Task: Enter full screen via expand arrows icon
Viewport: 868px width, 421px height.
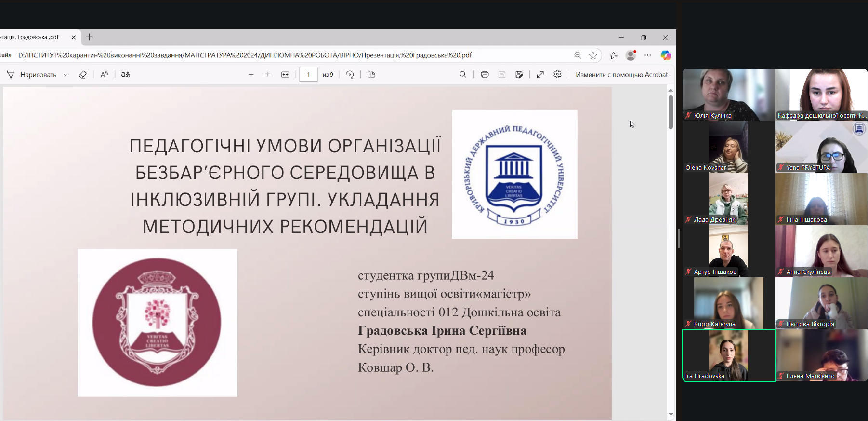Action: pos(540,75)
